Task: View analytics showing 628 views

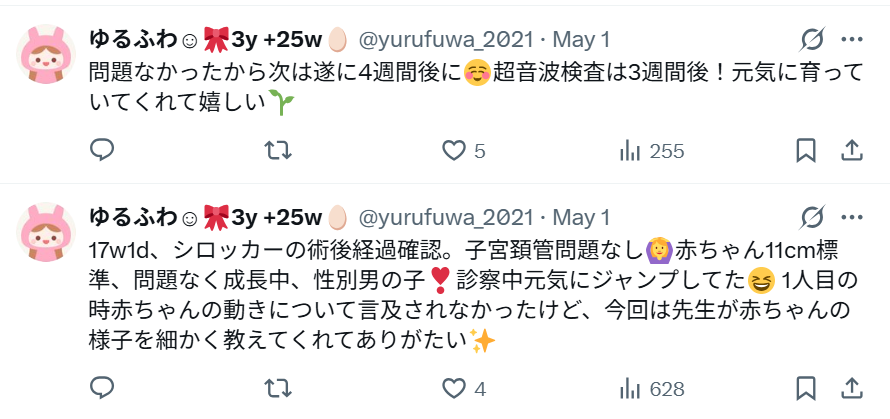Action: pyautogui.click(x=652, y=389)
